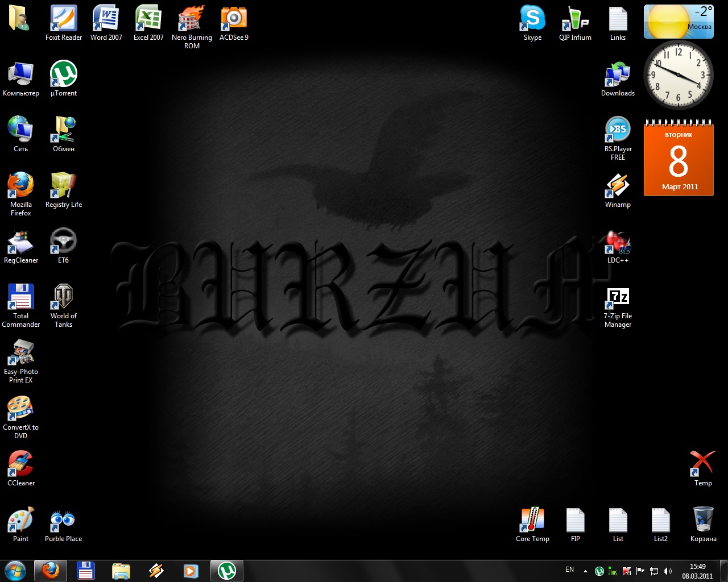Click the LDC++ desktop shortcut

618,246
